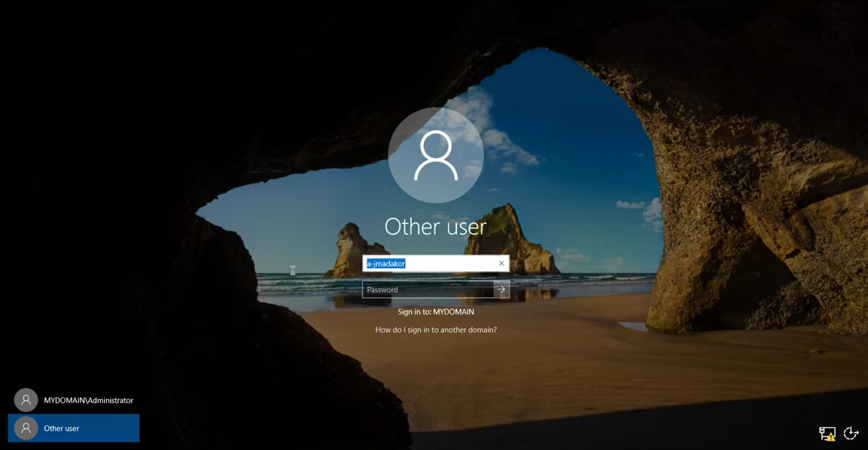The width and height of the screenshot is (868, 450).
Task: Click the 'Sign in to: MYDOMAIN' text
Action: 436,312
